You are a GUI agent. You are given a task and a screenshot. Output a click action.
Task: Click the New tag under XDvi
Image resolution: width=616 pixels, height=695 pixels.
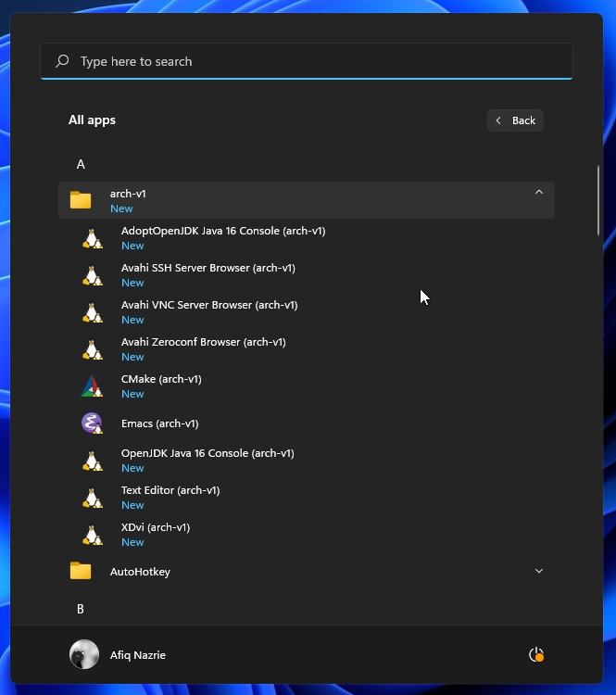(x=132, y=542)
